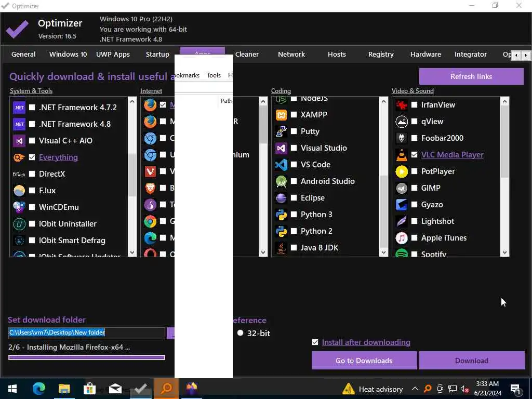532x399 pixels.
Task: Click the Putty icon
Action: point(281,131)
